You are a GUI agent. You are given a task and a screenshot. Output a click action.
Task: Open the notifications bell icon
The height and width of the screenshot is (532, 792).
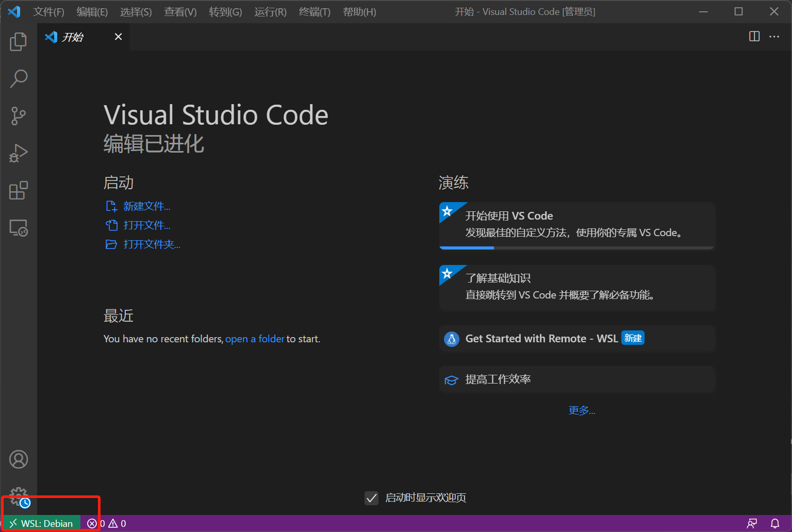774,523
